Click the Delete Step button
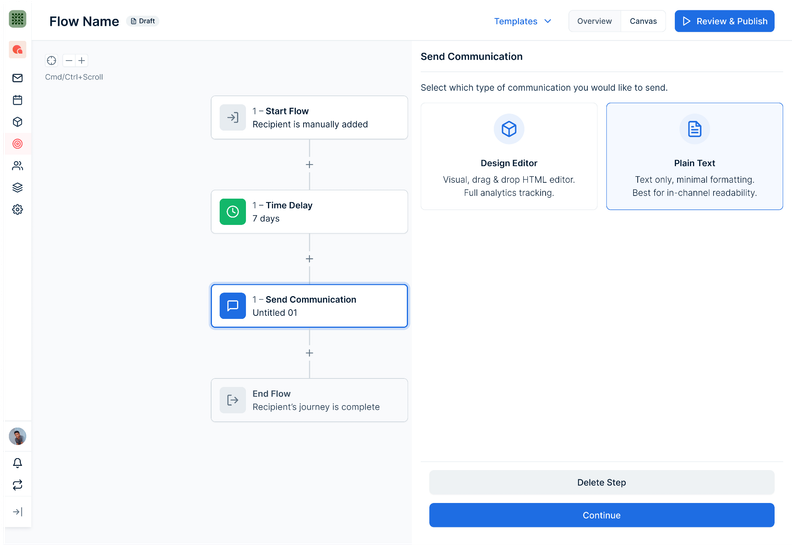The width and height of the screenshot is (792, 545). coord(602,482)
